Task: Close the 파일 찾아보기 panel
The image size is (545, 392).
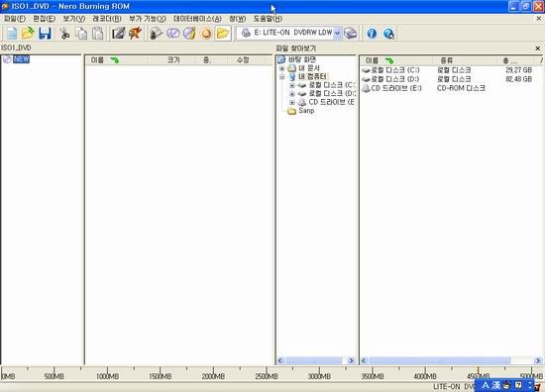Action: click(x=538, y=49)
